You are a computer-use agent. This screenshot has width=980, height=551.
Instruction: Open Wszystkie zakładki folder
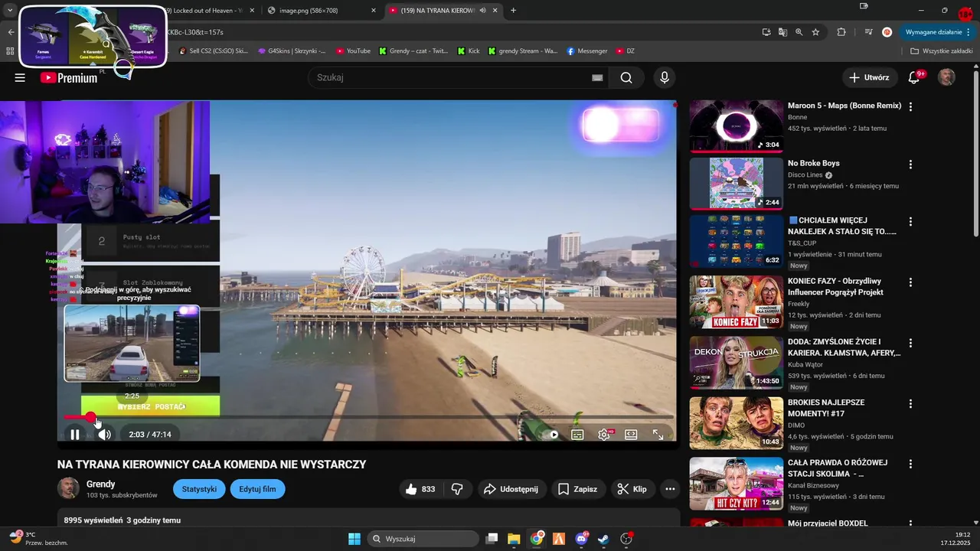[941, 51]
